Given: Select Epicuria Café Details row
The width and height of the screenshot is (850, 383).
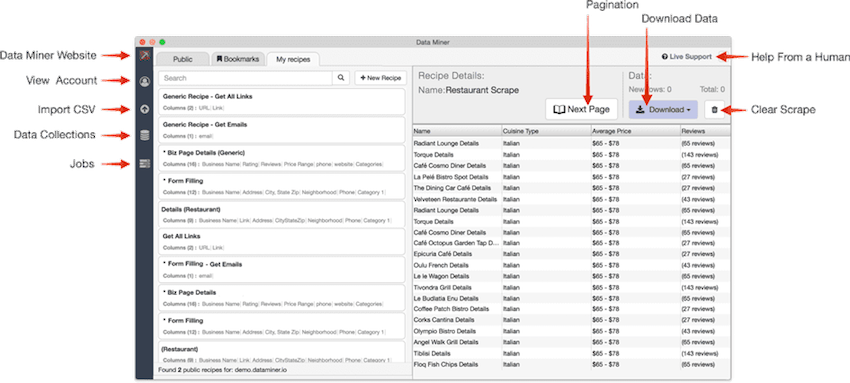Looking at the screenshot, I should pyautogui.click(x=571, y=254).
